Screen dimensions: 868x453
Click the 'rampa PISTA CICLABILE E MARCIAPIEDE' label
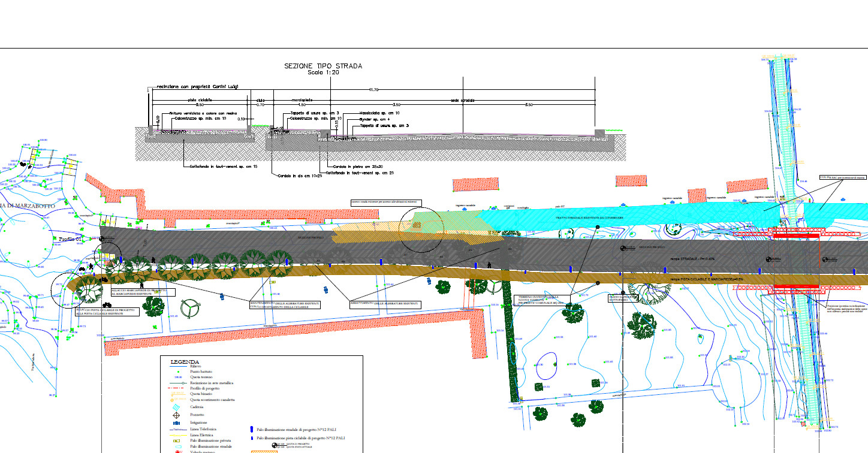click(x=706, y=279)
